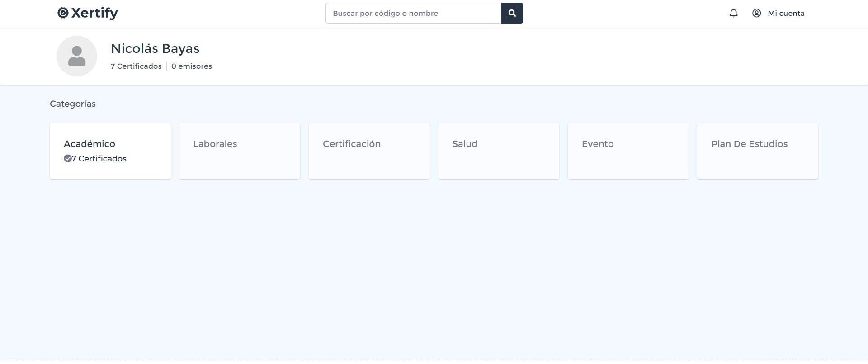Screen dimensions: 868x364
Task: Open the 'Mi cuenta' menu
Action: [x=786, y=13]
